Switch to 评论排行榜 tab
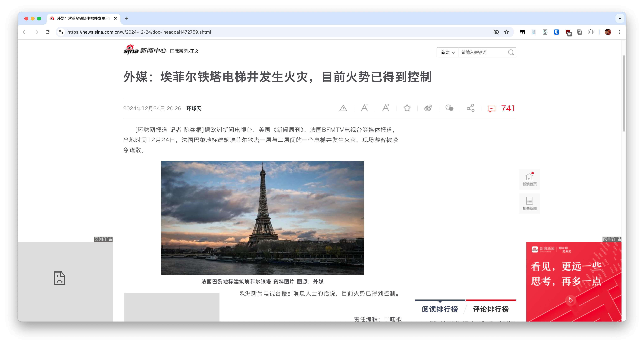 tap(490, 309)
